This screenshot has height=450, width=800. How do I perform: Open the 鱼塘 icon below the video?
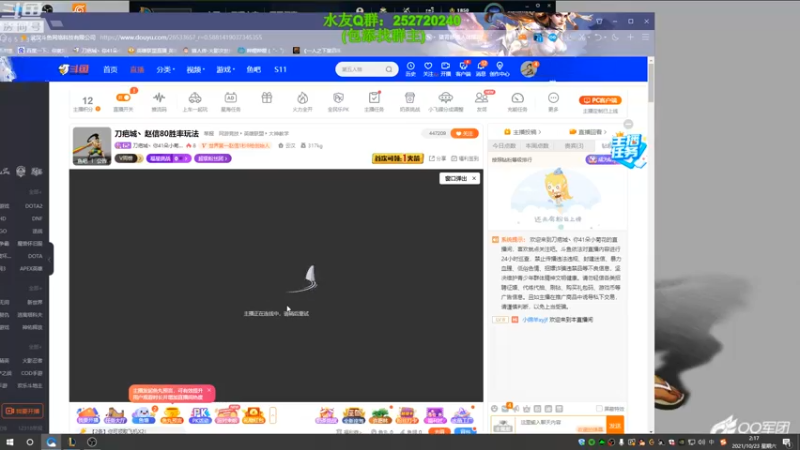pos(143,415)
